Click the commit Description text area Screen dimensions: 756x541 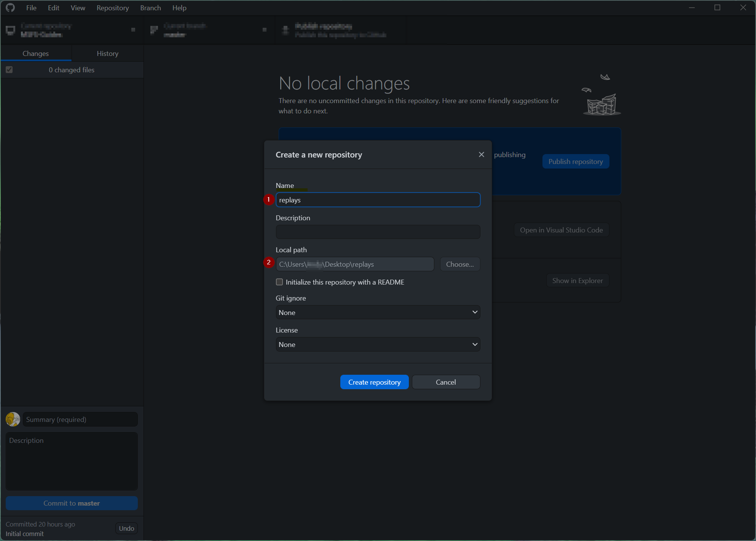click(72, 461)
